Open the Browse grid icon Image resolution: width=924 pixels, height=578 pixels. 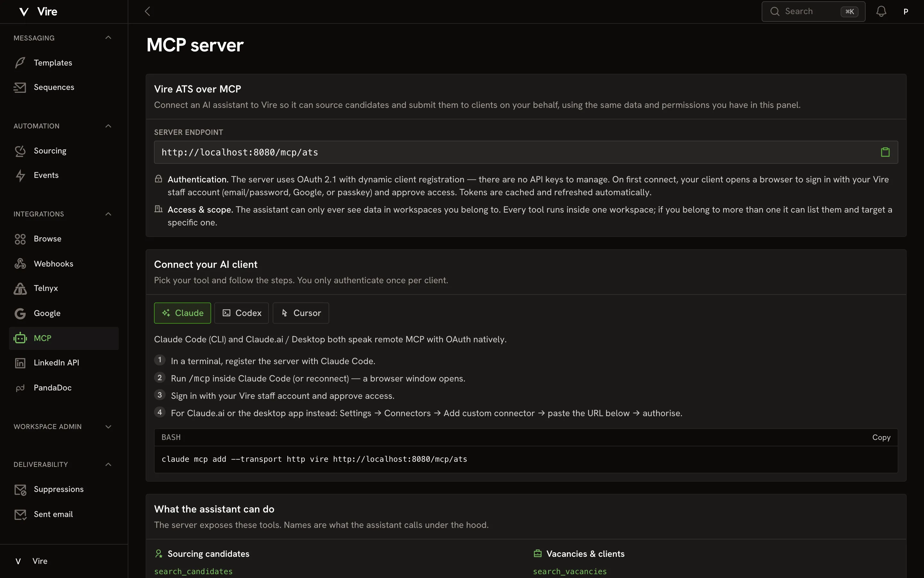click(x=20, y=239)
